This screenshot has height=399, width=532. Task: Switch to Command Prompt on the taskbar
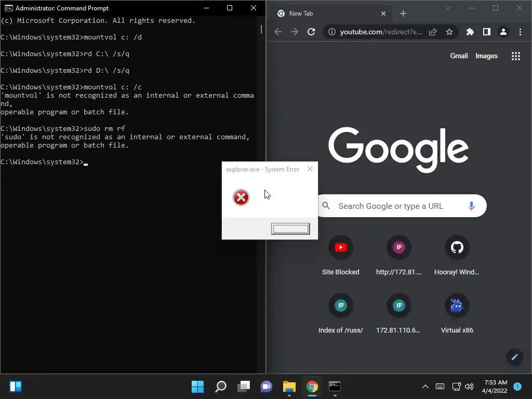tap(335, 386)
